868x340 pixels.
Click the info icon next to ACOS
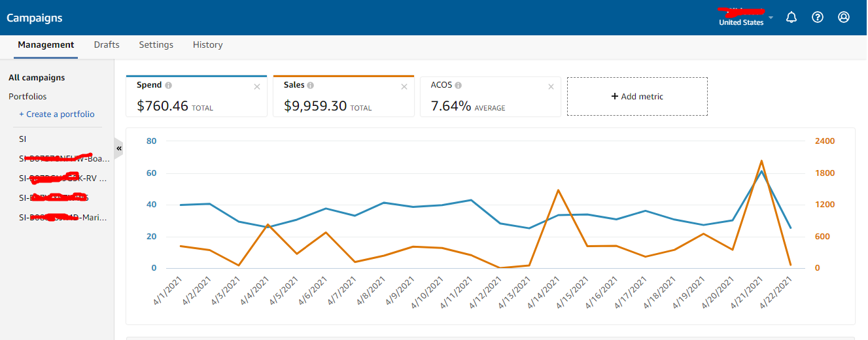pos(459,86)
